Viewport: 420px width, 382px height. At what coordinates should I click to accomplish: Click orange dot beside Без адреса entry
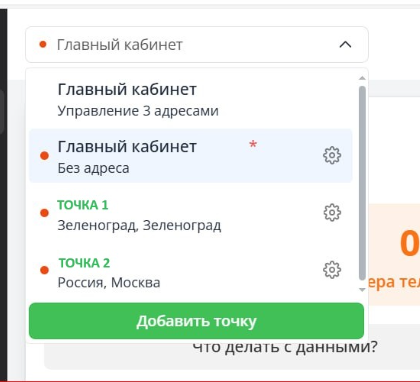(x=44, y=156)
